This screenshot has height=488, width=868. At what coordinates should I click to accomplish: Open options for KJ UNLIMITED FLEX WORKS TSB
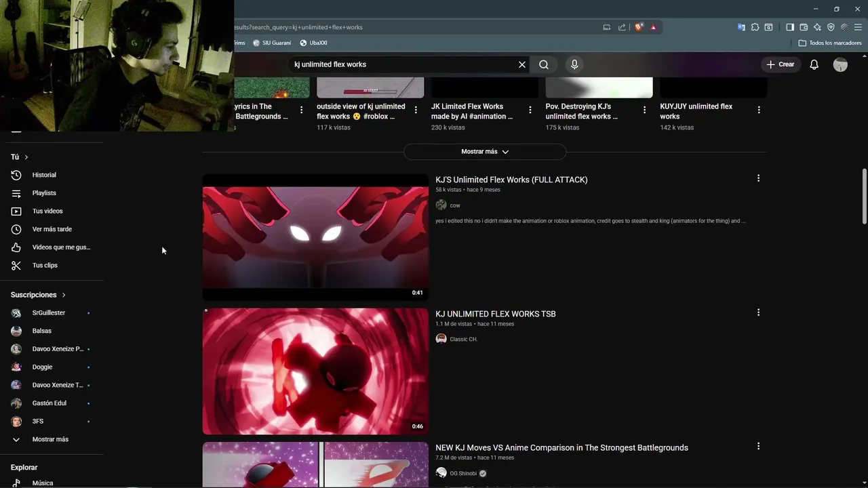coord(758,312)
